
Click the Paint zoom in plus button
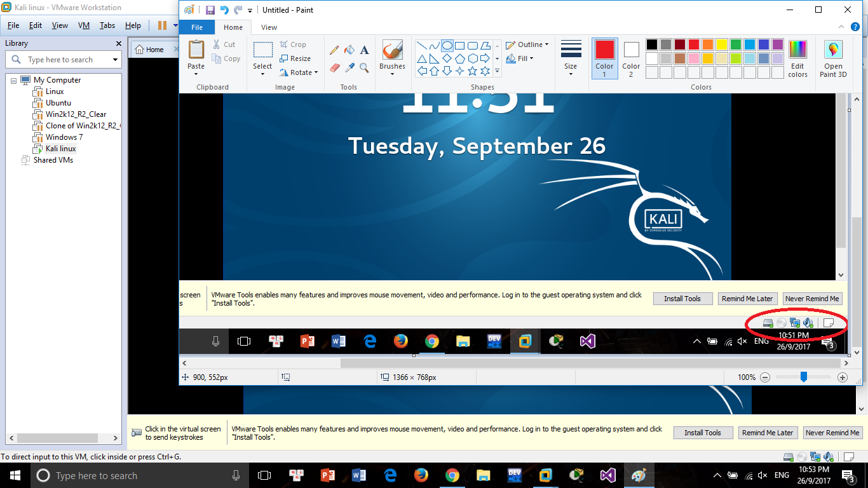click(843, 377)
